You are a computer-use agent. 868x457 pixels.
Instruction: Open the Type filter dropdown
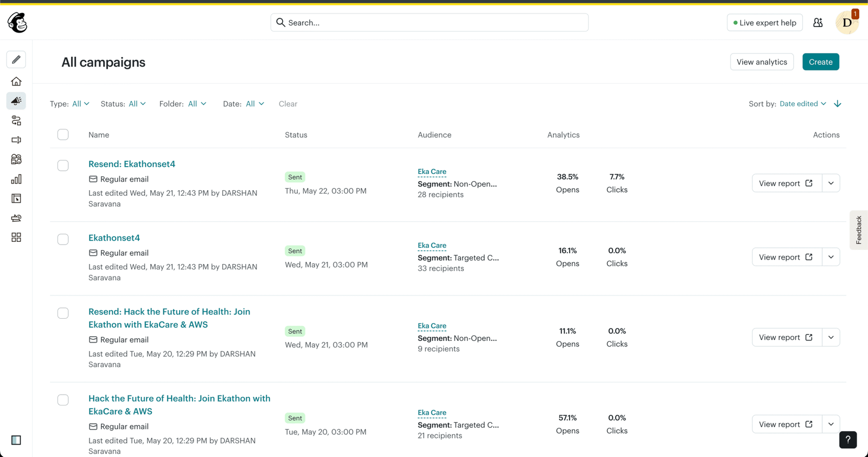click(80, 104)
